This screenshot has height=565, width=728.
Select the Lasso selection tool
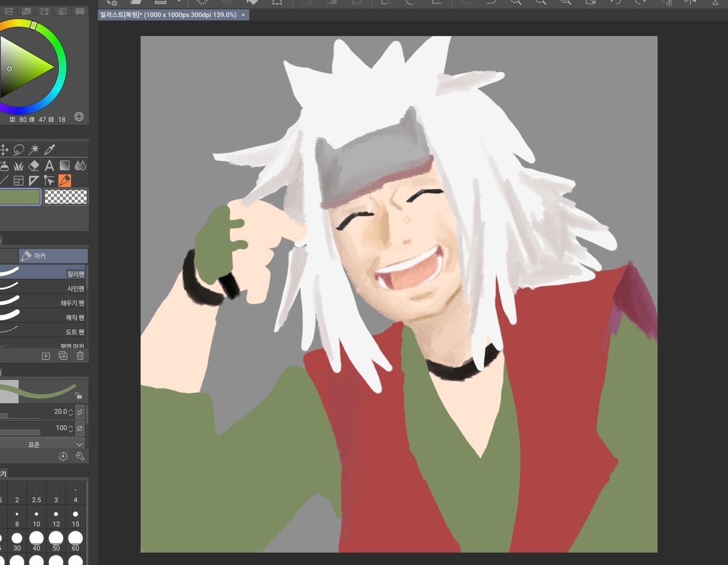coord(18,149)
